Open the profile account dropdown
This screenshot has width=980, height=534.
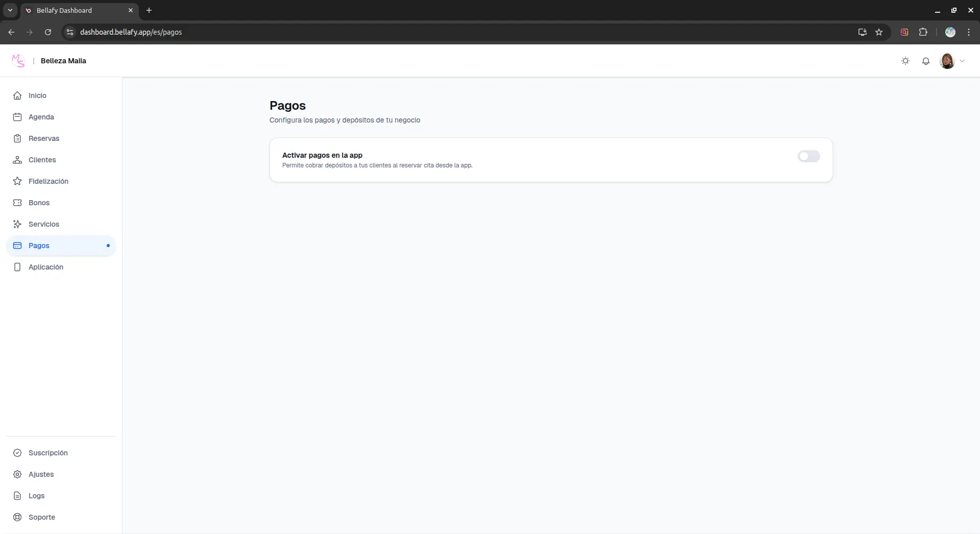[x=952, y=61]
